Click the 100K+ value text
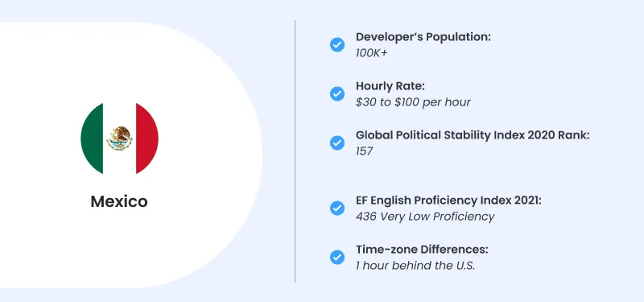Viewport: 644px width, 302px height. (371, 53)
